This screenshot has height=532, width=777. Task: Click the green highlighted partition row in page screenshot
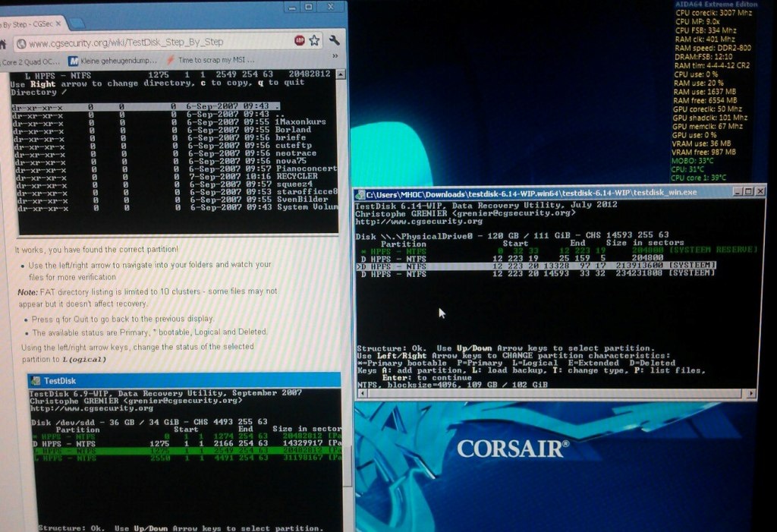(x=187, y=452)
